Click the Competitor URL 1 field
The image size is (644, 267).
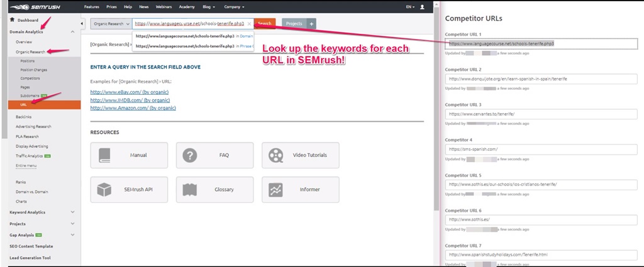541,43
